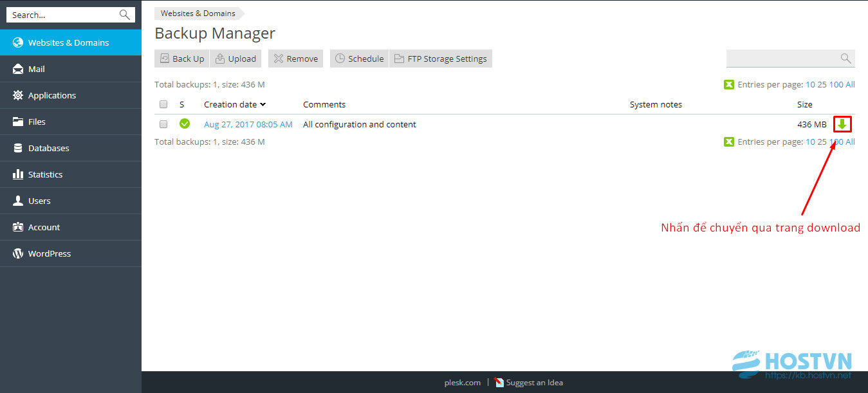The width and height of the screenshot is (868, 393).
Task: Open Account menu item
Action: [71, 227]
